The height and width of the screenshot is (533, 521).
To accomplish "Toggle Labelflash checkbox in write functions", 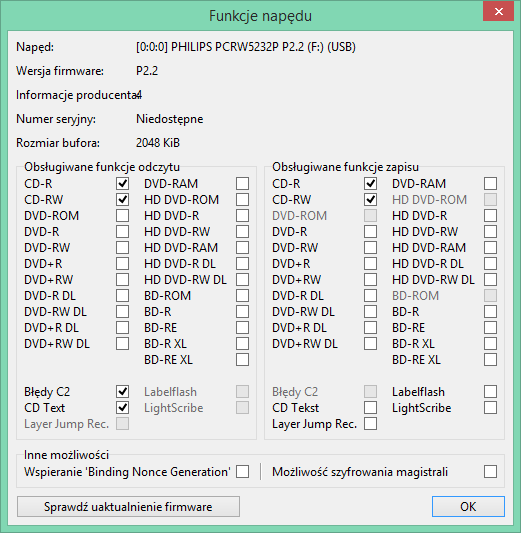I will tap(490, 392).
